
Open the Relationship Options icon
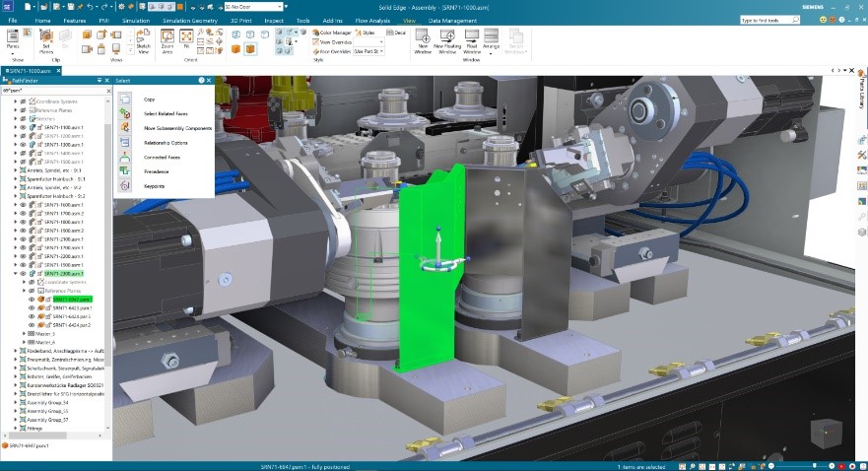point(125,142)
